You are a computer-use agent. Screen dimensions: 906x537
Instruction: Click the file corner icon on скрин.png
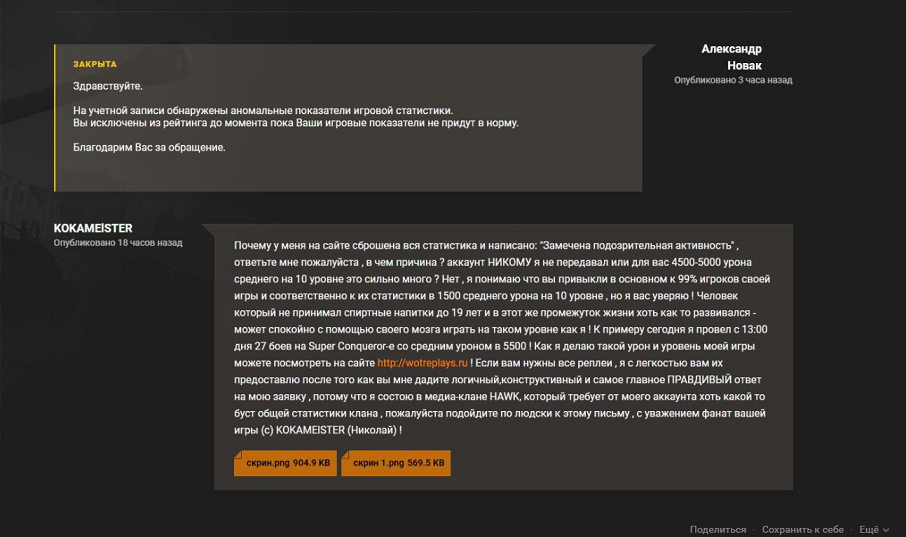coord(237,454)
